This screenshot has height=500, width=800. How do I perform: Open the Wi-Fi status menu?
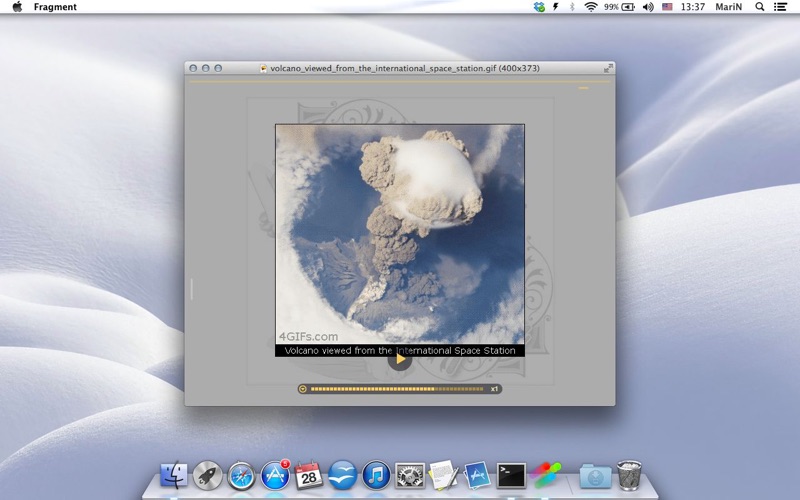(590, 7)
